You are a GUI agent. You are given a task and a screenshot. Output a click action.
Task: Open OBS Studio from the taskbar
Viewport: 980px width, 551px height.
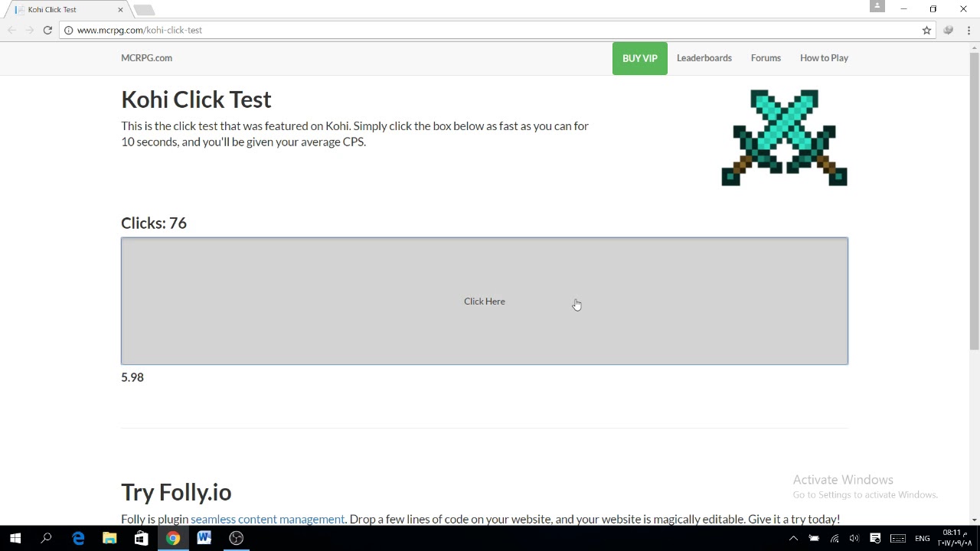tap(236, 538)
